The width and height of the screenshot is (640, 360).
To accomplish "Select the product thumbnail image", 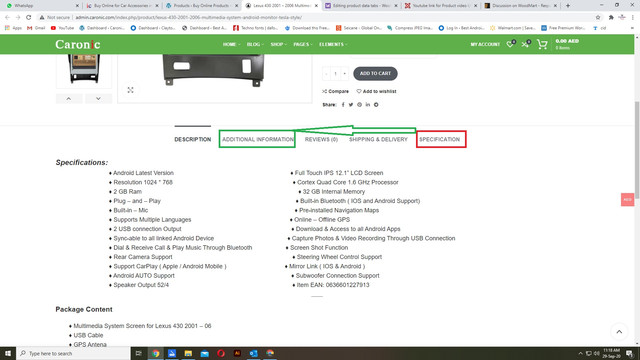I will point(84,70).
